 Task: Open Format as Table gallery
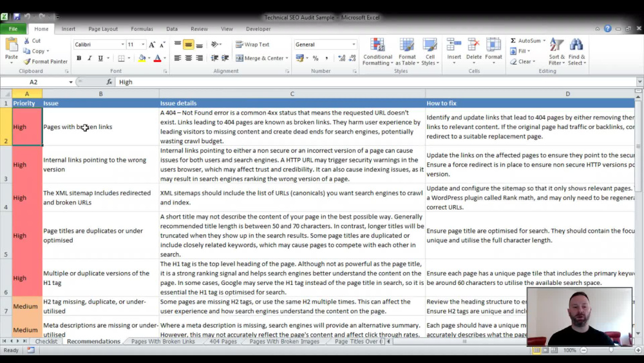[407, 52]
